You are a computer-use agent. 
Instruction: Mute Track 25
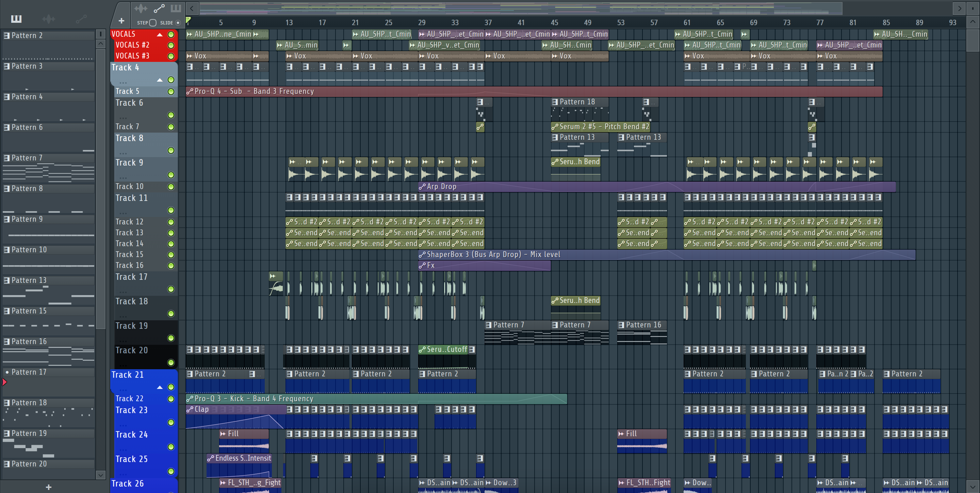(x=171, y=471)
